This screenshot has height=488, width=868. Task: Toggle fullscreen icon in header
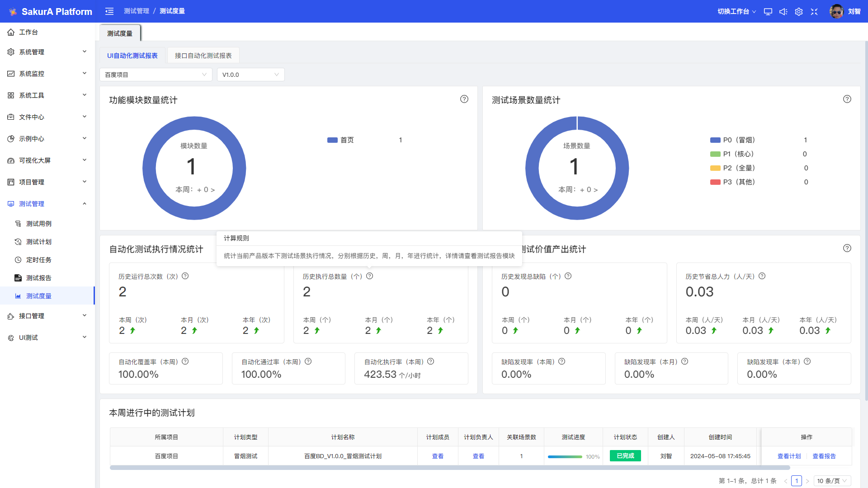814,12
